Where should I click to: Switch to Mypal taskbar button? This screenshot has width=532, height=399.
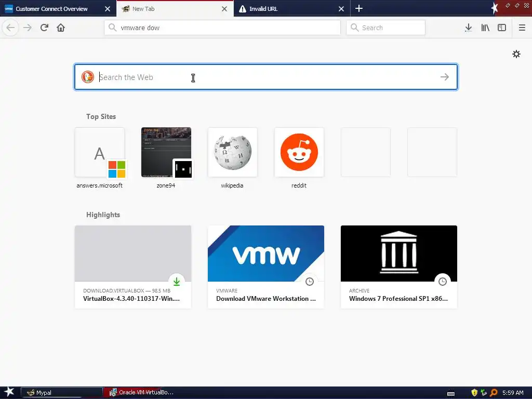pyautogui.click(x=62, y=393)
